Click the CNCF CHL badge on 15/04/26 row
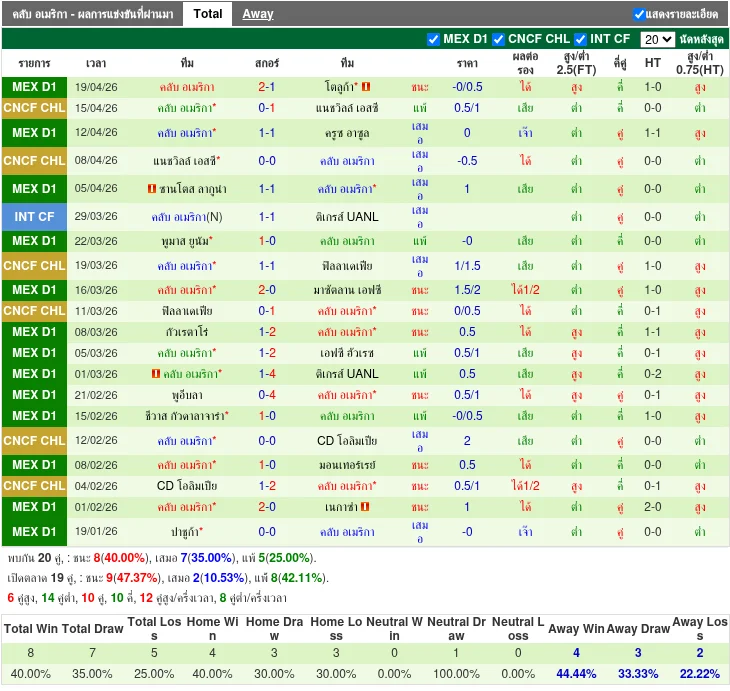 tap(34, 108)
